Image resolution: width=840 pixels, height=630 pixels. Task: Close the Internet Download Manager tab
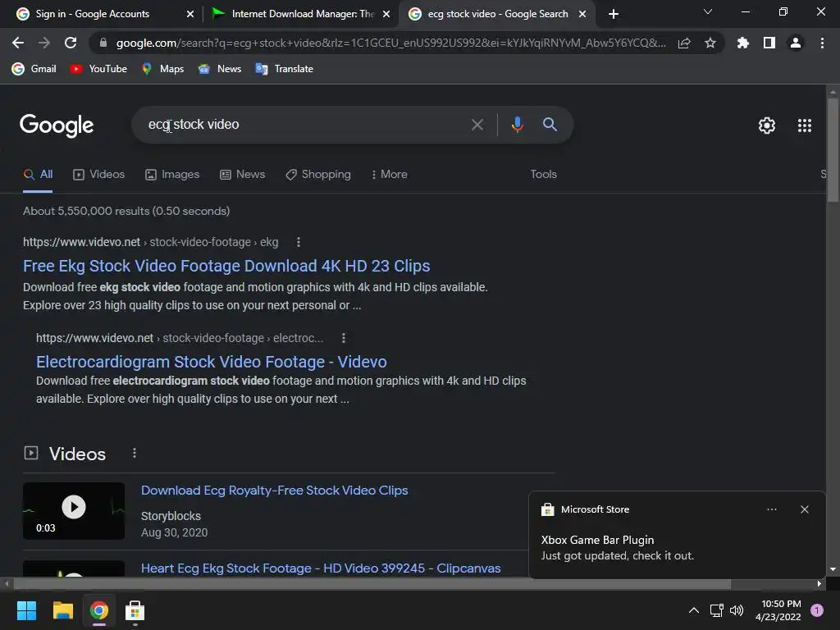pyautogui.click(x=386, y=14)
